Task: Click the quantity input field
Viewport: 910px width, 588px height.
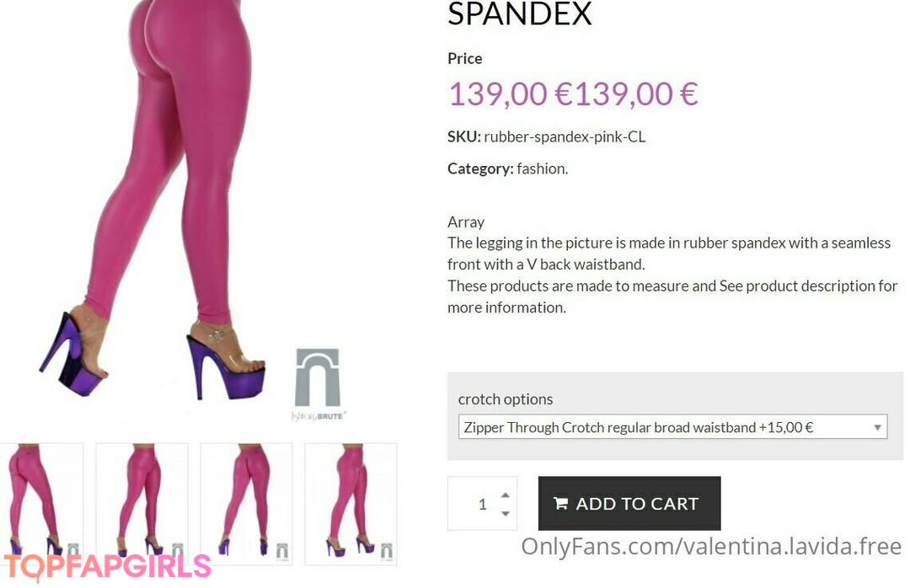Action: coord(482,503)
